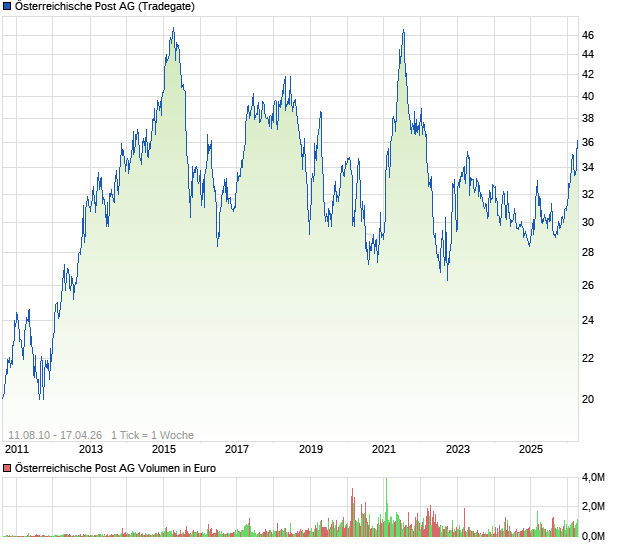Click the price axis value 38
Image resolution: width=620 pixels, height=546 pixels.
tap(588, 118)
